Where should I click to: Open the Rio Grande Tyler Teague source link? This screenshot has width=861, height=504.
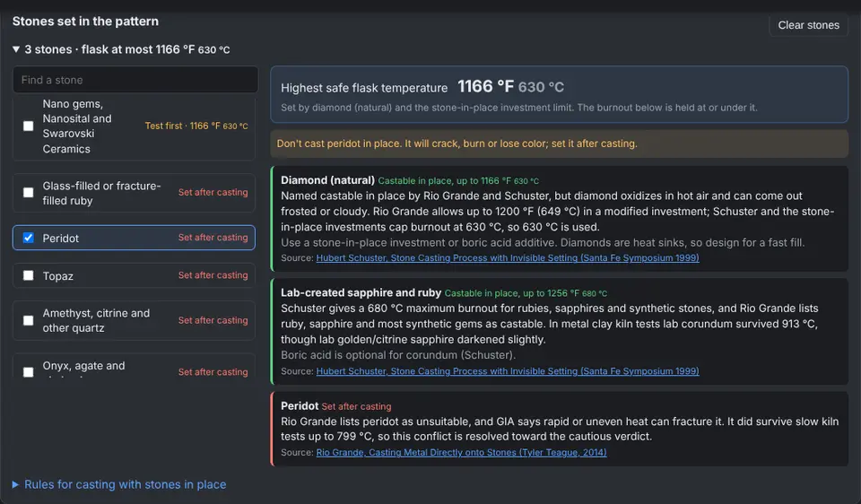point(461,452)
